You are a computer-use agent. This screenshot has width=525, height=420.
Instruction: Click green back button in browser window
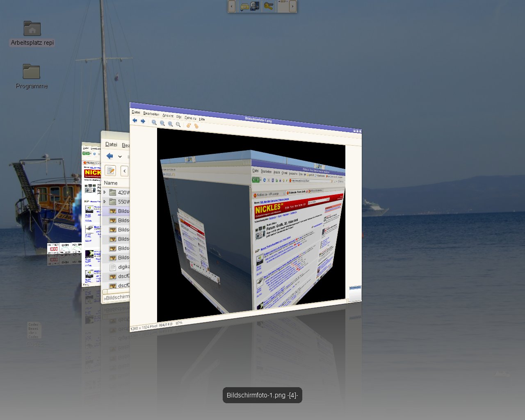(84, 153)
